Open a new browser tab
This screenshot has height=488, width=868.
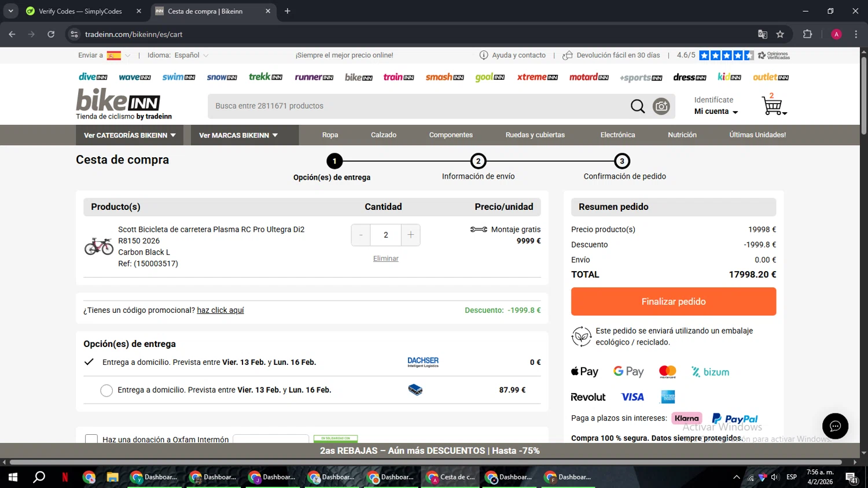click(x=288, y=11)
